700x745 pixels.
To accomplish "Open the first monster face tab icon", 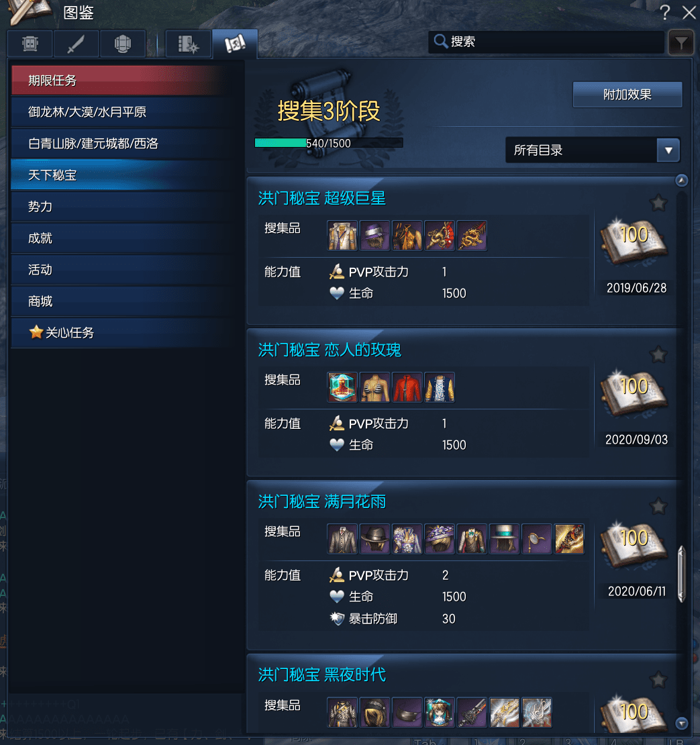I will tap(30, 44).
